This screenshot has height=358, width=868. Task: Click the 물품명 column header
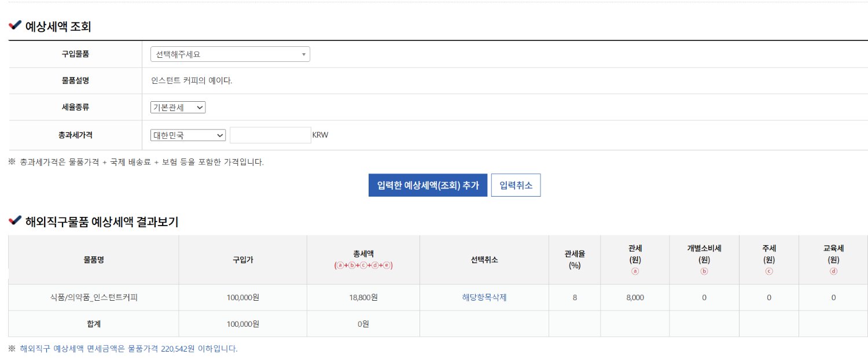pos(94,260)
